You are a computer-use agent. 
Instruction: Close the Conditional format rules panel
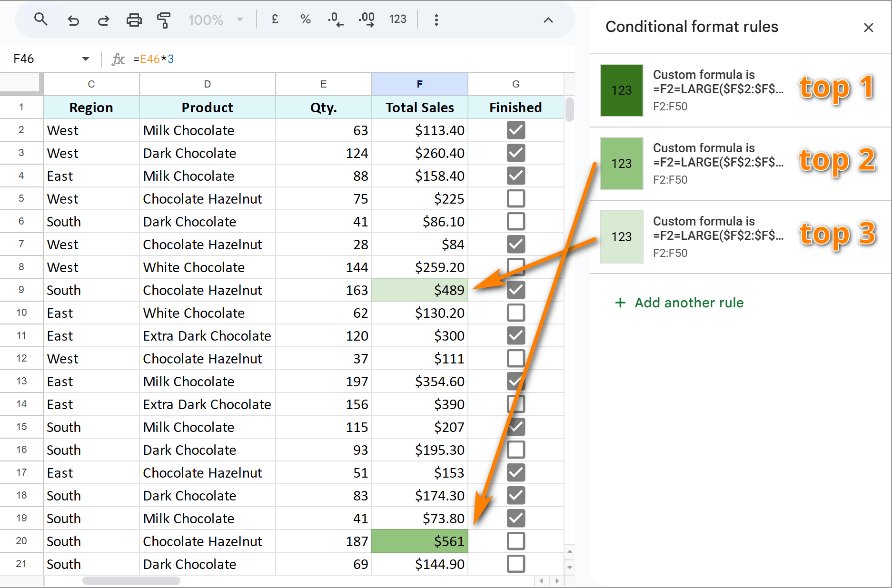868,28
